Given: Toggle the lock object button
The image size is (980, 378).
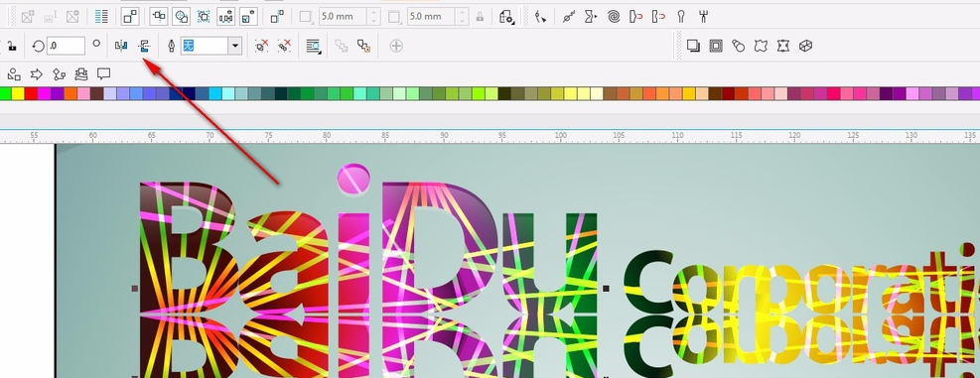Looking at the screenshot, I should 11,46.
